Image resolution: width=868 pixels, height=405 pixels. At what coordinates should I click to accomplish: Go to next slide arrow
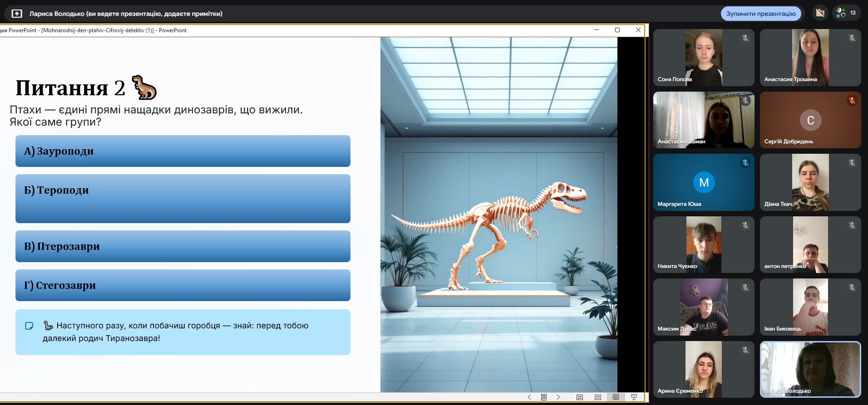point(558,397)
